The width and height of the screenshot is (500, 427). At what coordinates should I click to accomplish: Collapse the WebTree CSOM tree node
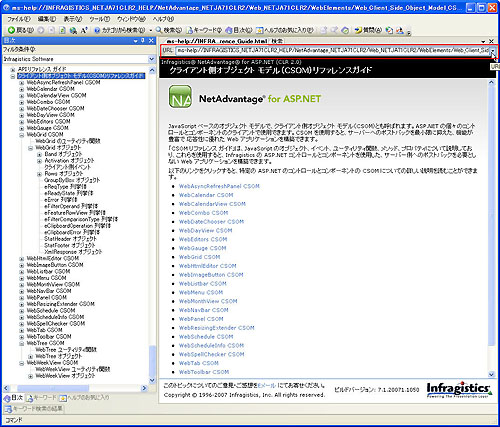pos(22,344)
